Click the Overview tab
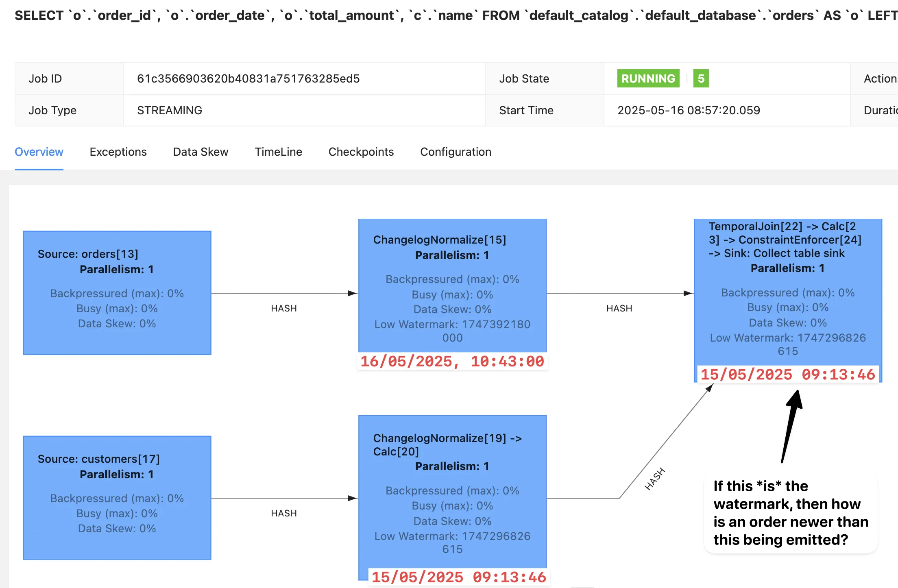This screenshot has height=588, width=898. [39, 152]
